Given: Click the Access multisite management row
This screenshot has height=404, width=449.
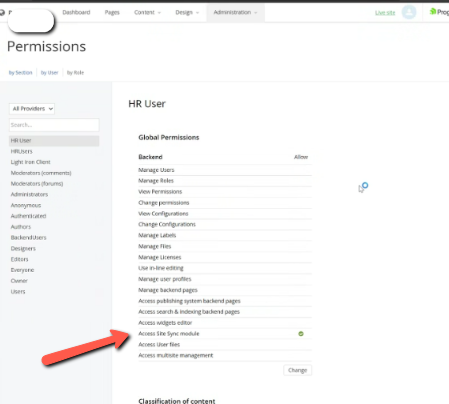Looking at the screenshot, I should tap(225, 355).
